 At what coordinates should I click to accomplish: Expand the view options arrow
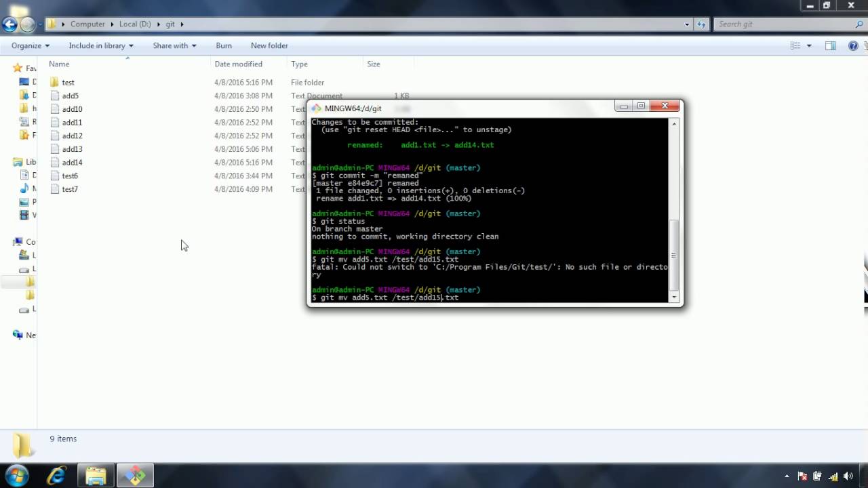pos(809,45)
